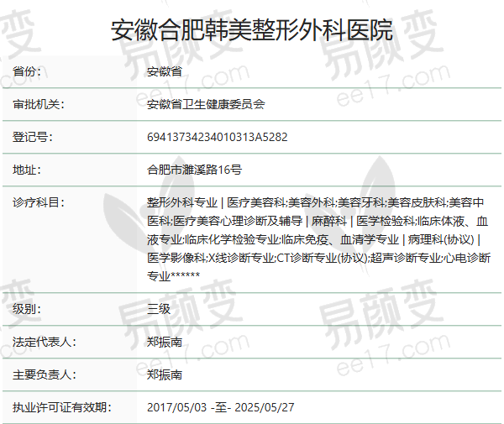Screen dimensions: 504x424
Task: Select the 级别 label
Action: (x=27, y=309)
